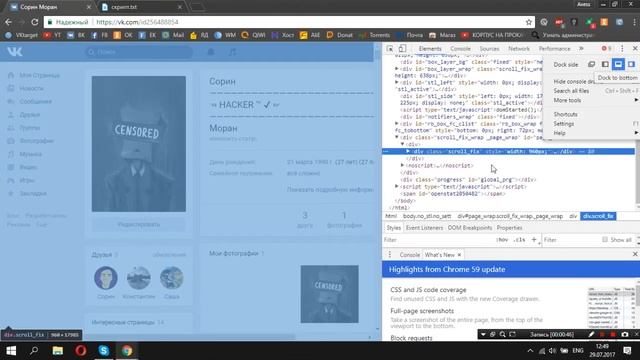This screenshot has width=640, height=360.
Task: Click the red error count indicator
Action: tap(606, 49)
